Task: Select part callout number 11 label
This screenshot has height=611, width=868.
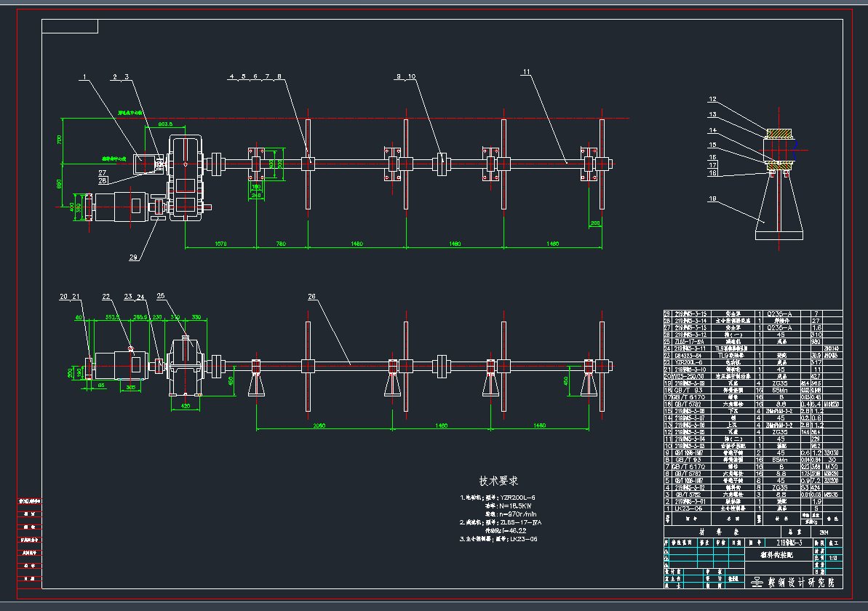Action: (526, 71)
